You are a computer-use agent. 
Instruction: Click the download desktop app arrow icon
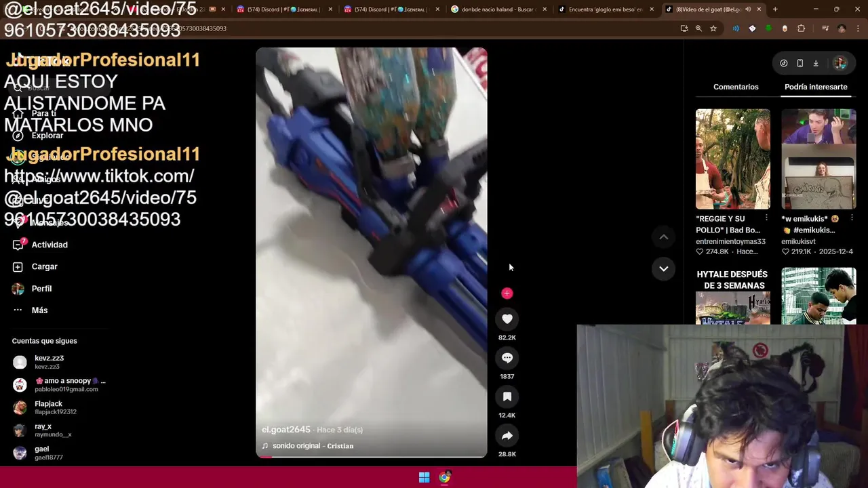click(816, 63)
